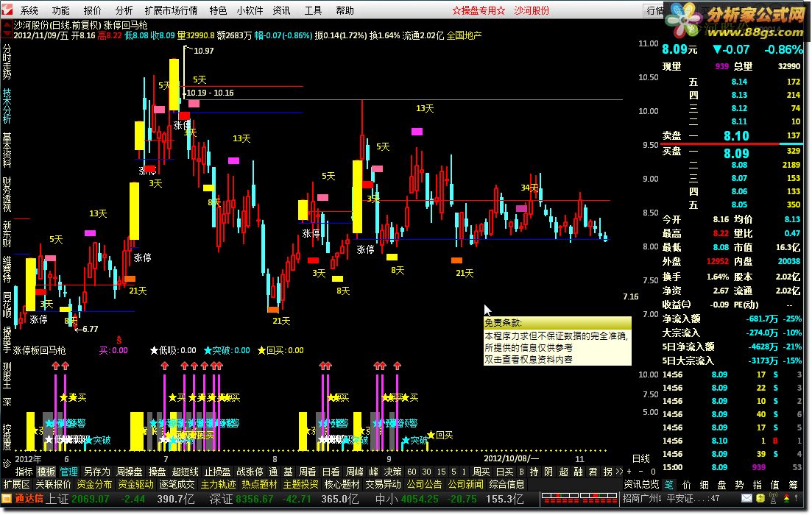Switch to 同花顺 side tab

coord(7,305)
